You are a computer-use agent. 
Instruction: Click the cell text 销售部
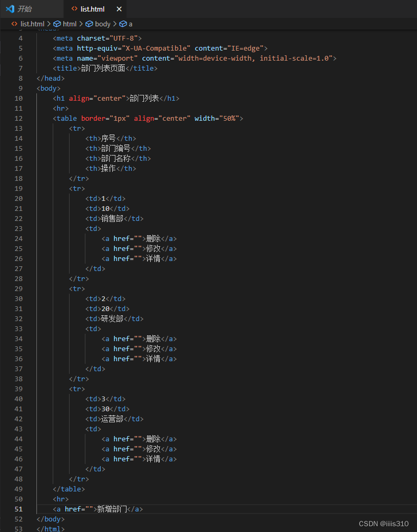112,218
